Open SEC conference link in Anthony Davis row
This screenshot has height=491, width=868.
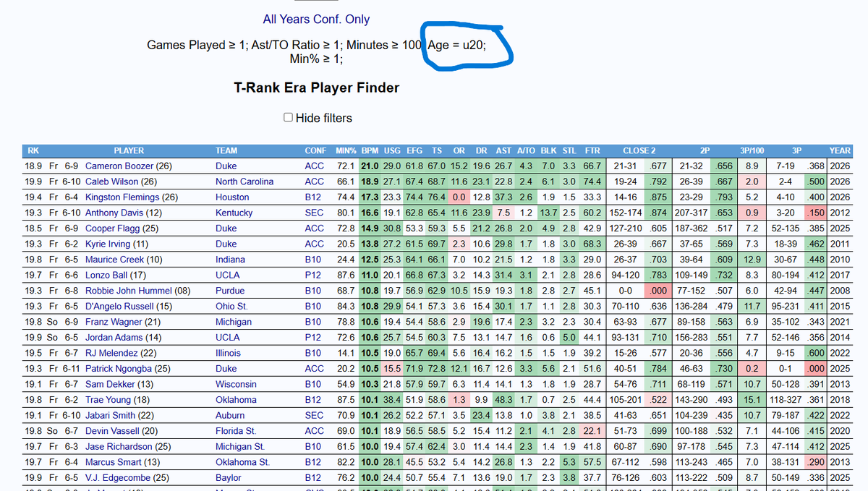tap(314, 213)
